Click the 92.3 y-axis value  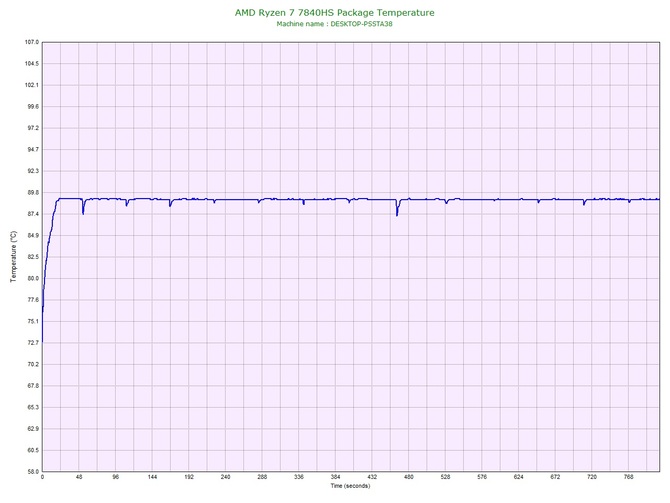pyautogui.click(x=33, y=171)
